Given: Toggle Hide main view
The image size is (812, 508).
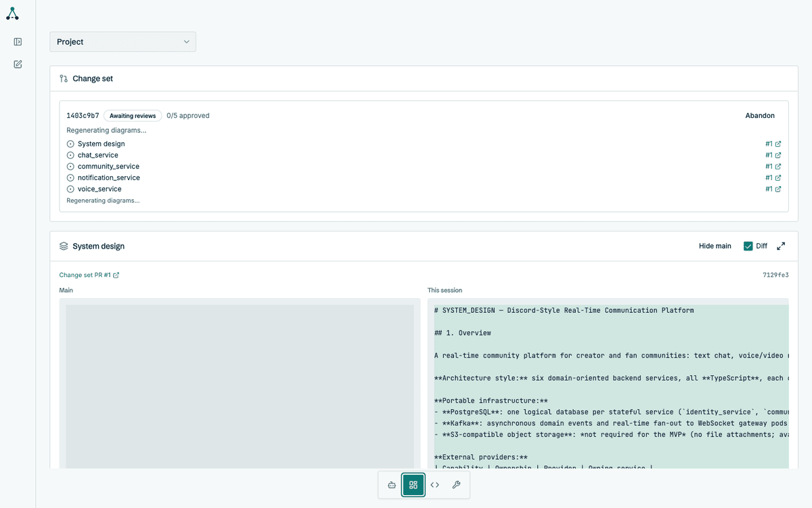Looking at the screenshot, I should (x=715, y=246).
